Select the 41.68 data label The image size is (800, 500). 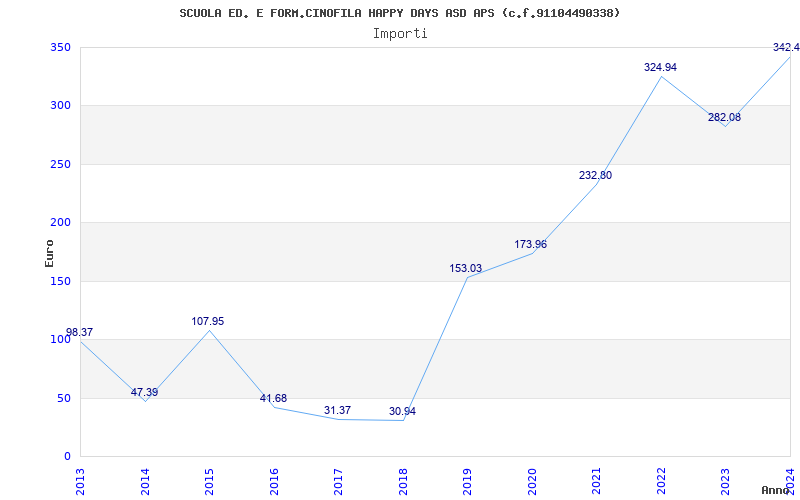point(273,398)
